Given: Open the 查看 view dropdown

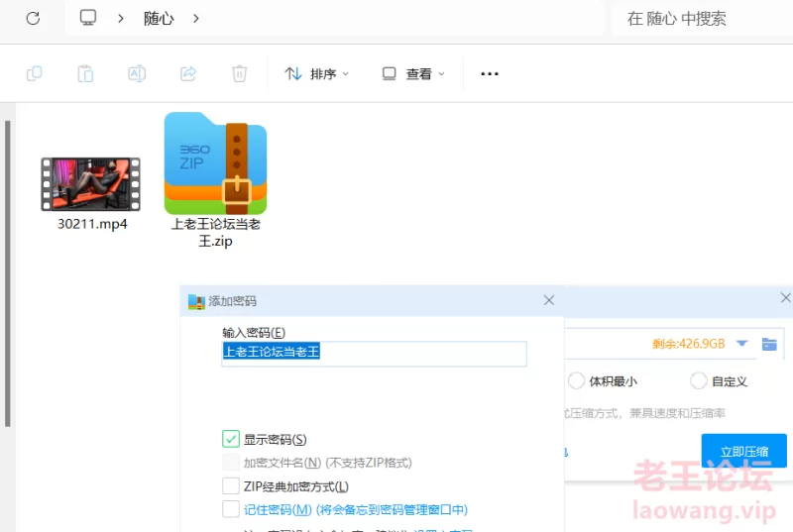Looking at the screenshot, I should pos(413,73).
